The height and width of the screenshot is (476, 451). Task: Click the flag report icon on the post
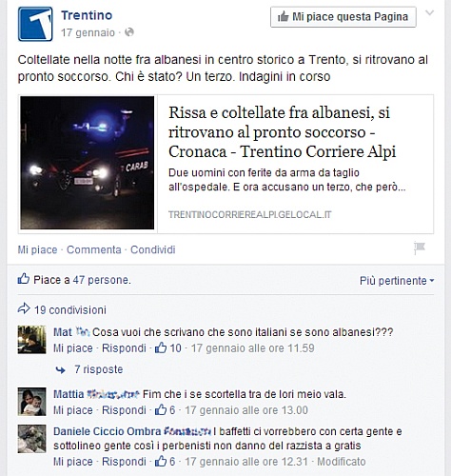tap(420, 248)
